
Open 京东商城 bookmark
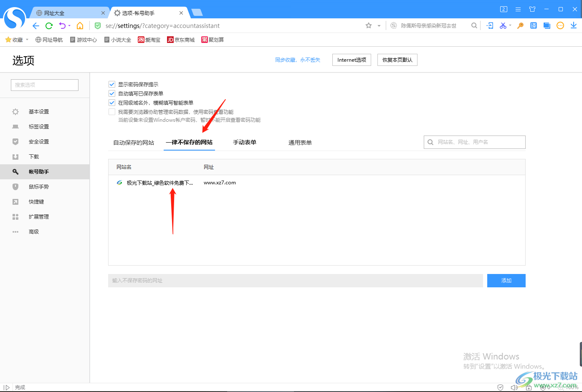(181, 40)
